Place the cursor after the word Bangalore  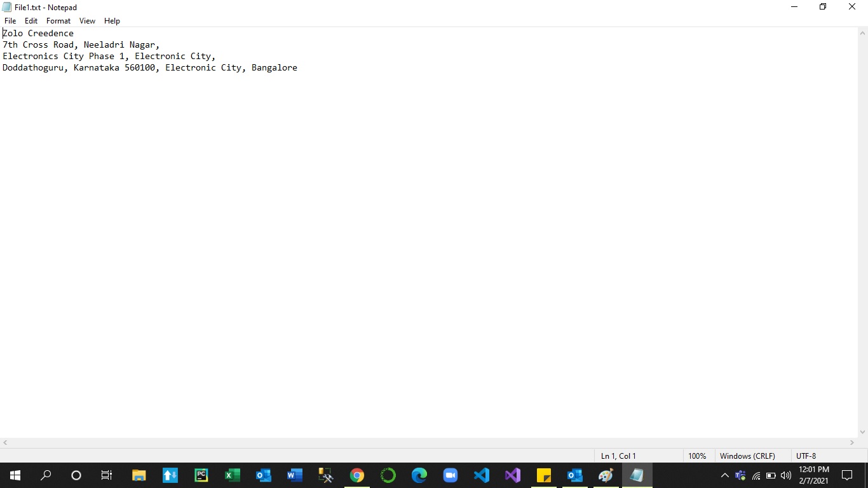click(x=298, y=67)
